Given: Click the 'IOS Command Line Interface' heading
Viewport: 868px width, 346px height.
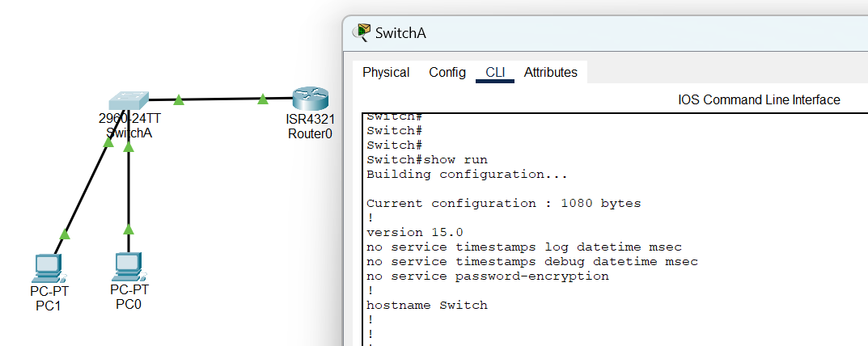Looking at the screenshot, I should (759, 100).
